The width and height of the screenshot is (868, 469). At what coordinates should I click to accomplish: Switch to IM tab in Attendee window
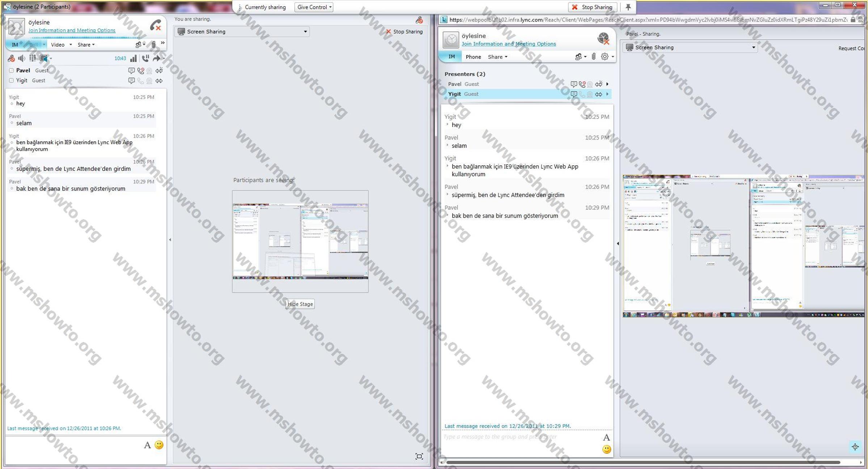(x=15, y=44)
